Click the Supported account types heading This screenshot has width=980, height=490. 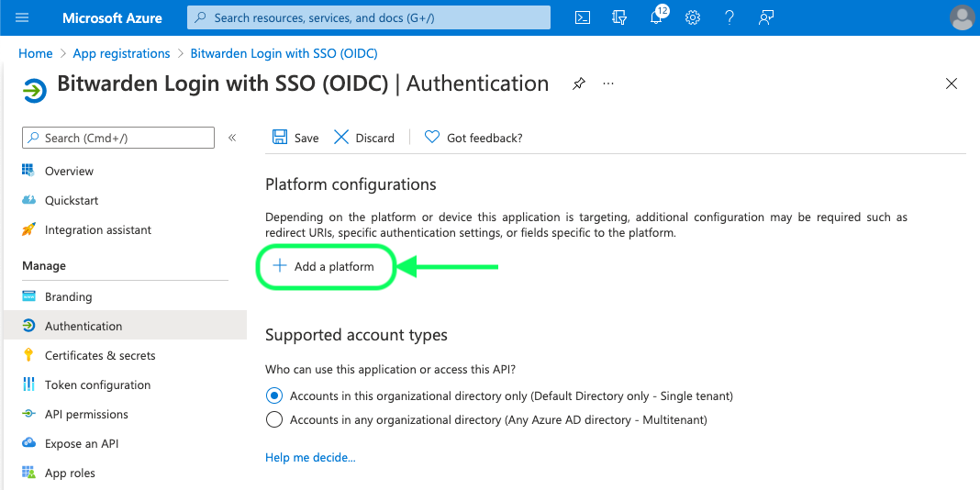pos(356,334)
